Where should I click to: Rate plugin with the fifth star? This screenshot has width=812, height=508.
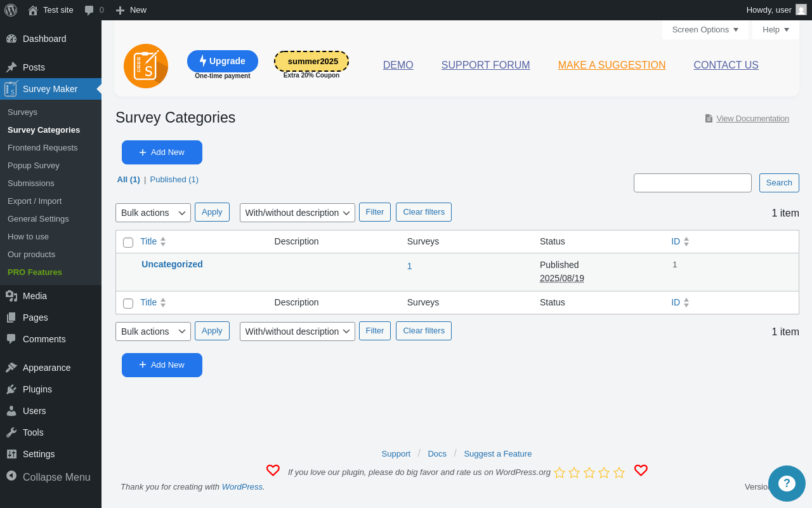click(x=619, y=472)
